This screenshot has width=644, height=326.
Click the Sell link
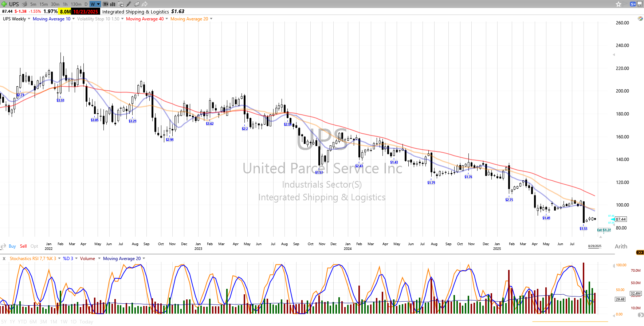pos(23,246)
